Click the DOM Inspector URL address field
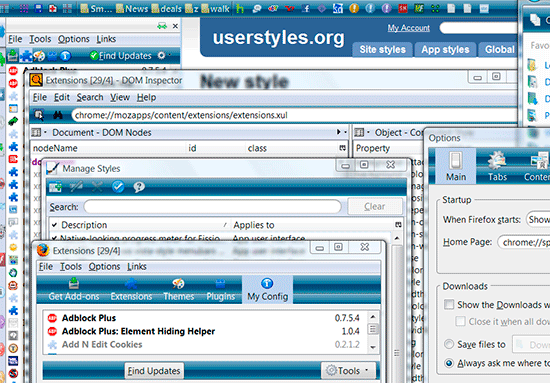The image size is (550, 383). click(x=294, y=115)
